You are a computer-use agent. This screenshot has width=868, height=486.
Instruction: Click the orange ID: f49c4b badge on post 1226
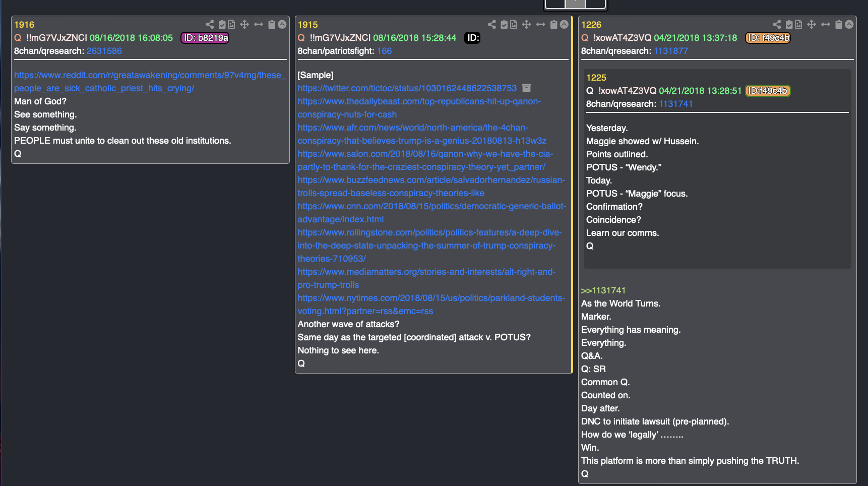pos(768,38)
